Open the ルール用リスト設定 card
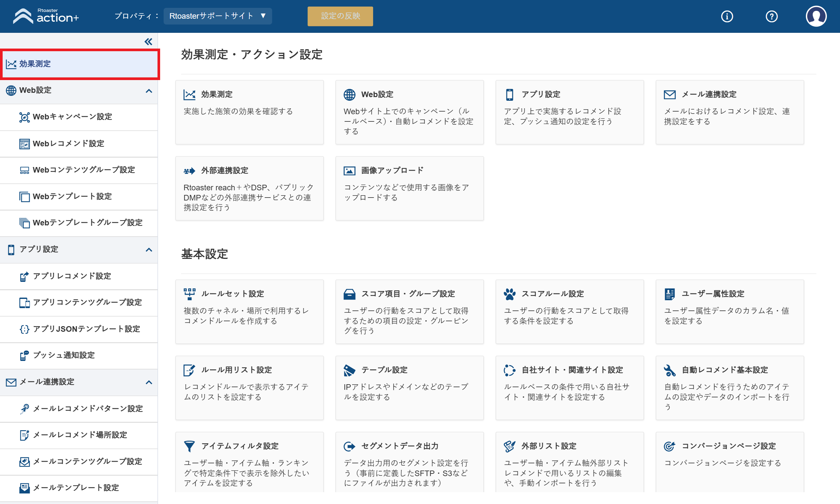The width and height of the screenshot is (840, 504). pos(249,388)
